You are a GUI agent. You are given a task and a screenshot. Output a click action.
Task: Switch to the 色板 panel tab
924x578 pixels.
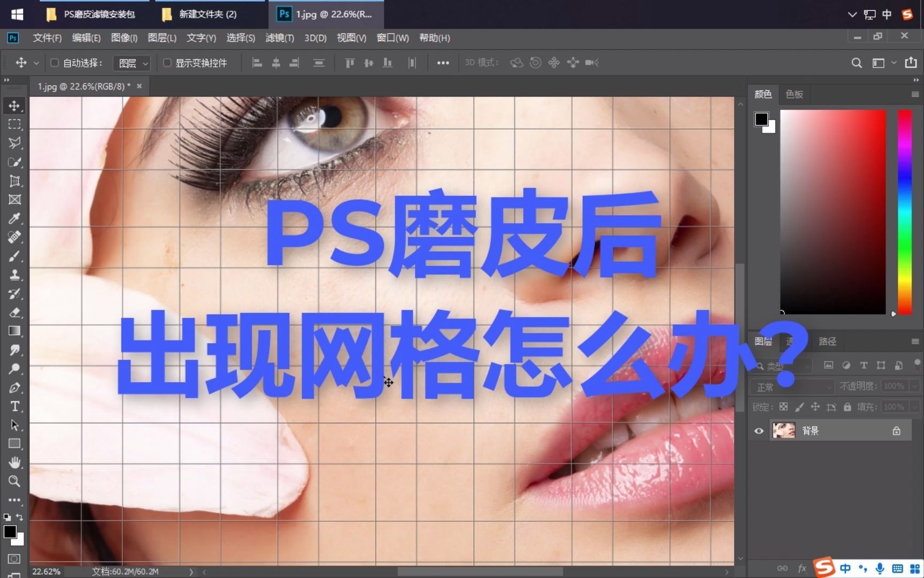[795, 94]
